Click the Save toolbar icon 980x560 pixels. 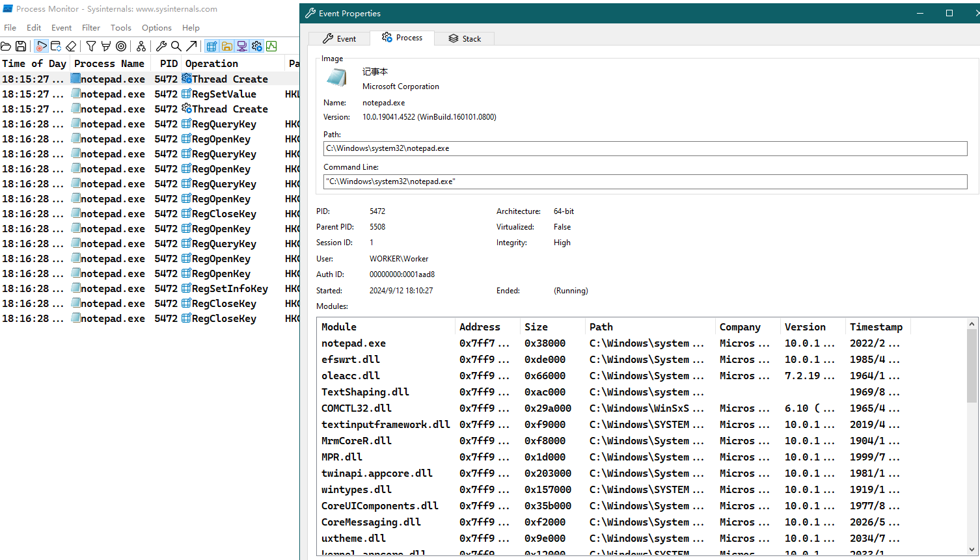21,46
